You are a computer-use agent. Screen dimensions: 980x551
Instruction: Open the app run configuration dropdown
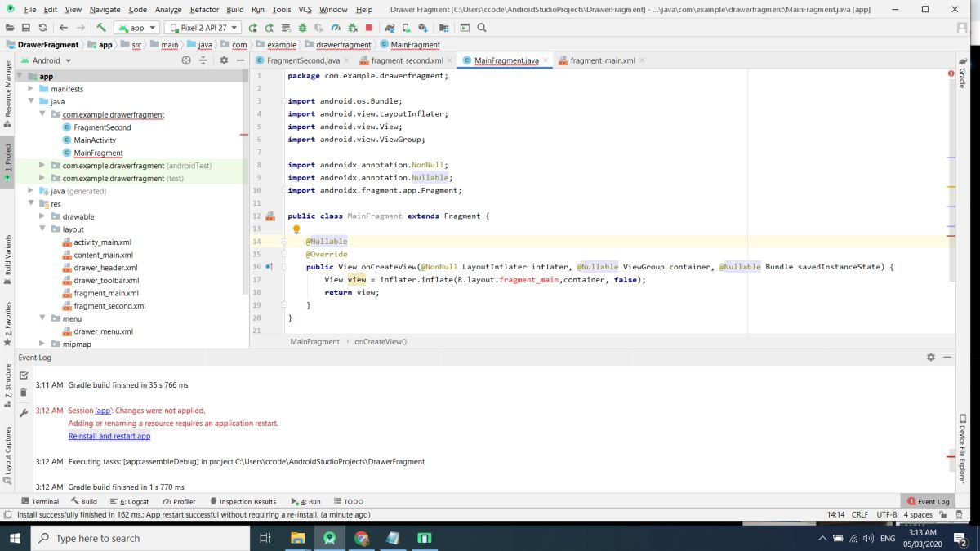pyautogui.click(x=136, y=28)
